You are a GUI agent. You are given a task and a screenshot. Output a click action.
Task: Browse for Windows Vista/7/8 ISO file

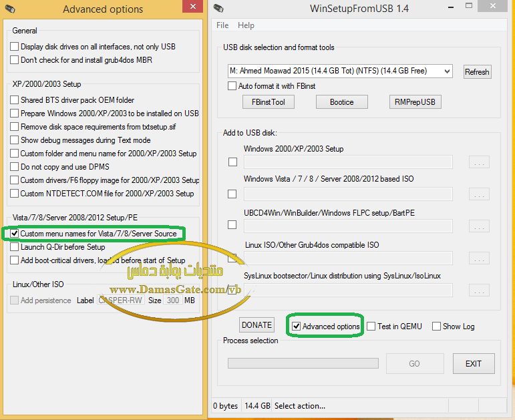[x=479, y=194]
